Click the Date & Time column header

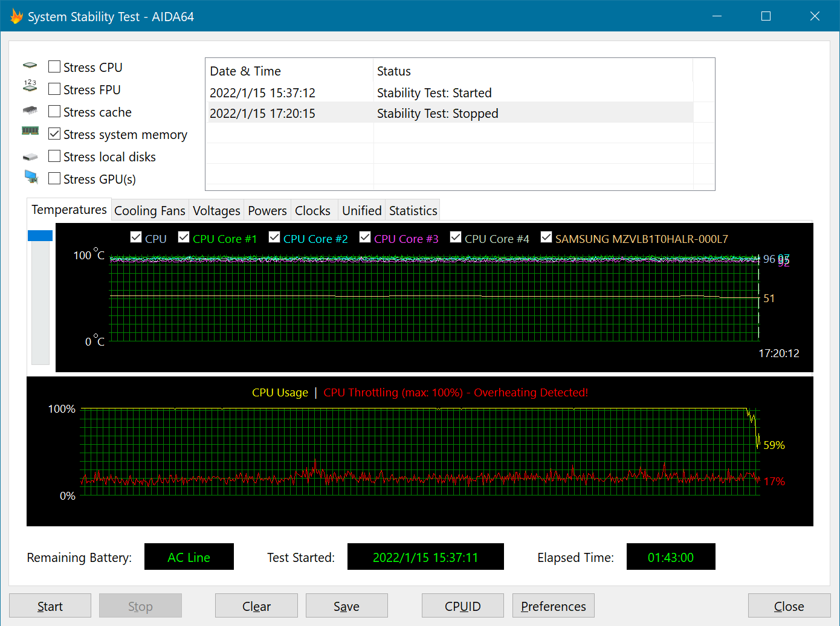289,71
